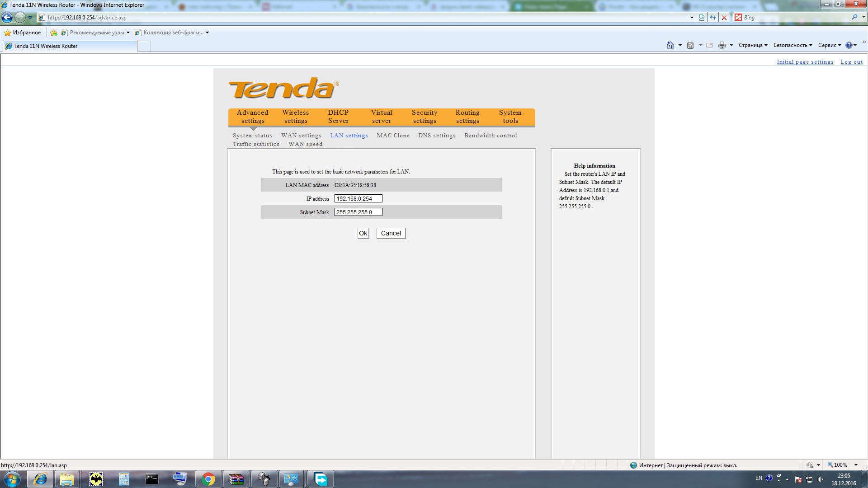Open Google Chrome from the taskbar
Viewport: 868px width, 488px height.
pyautogui.click(x=208, y=479)
